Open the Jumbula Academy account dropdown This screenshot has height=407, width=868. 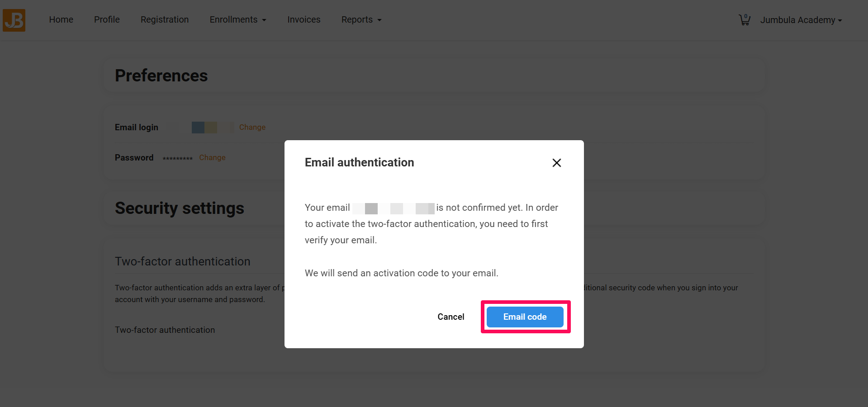point(801,20)
